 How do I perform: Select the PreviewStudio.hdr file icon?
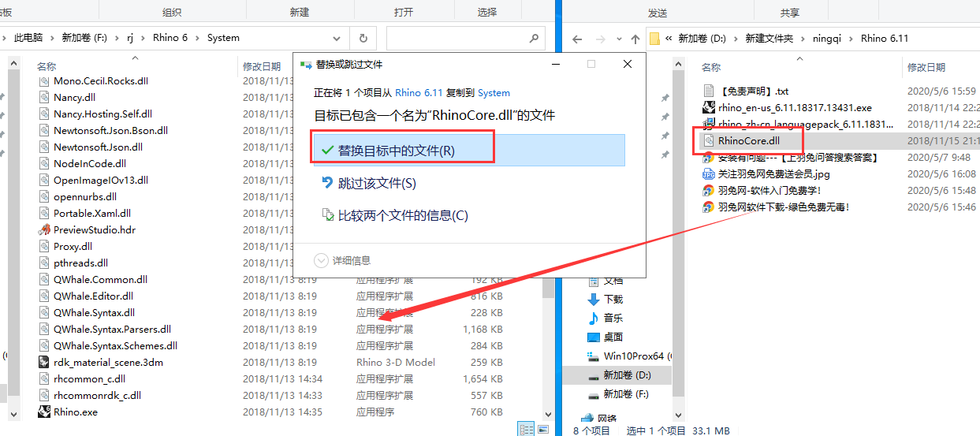click(45, 229)
